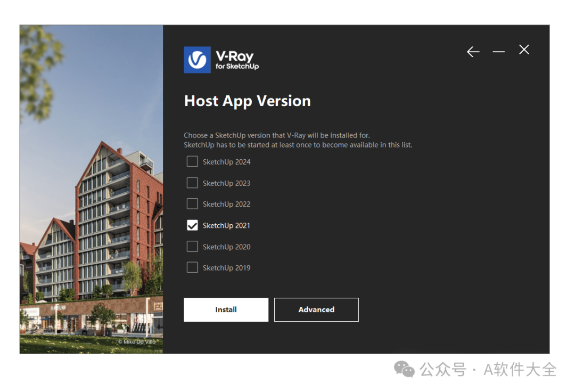Check the SketchUp 2024 checkbox

pyautogui.click(x=192, y=162)
